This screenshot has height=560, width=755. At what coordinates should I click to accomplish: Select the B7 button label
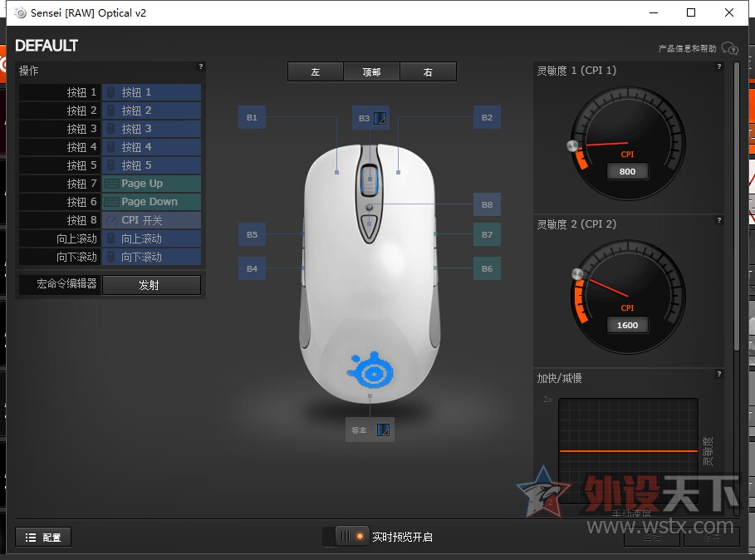pos(487,234)
